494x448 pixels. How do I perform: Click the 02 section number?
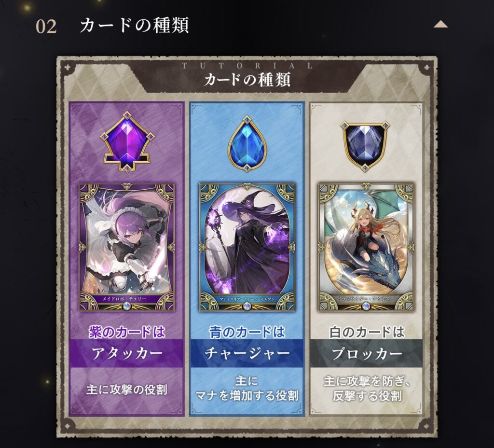(x=46, y=26)
